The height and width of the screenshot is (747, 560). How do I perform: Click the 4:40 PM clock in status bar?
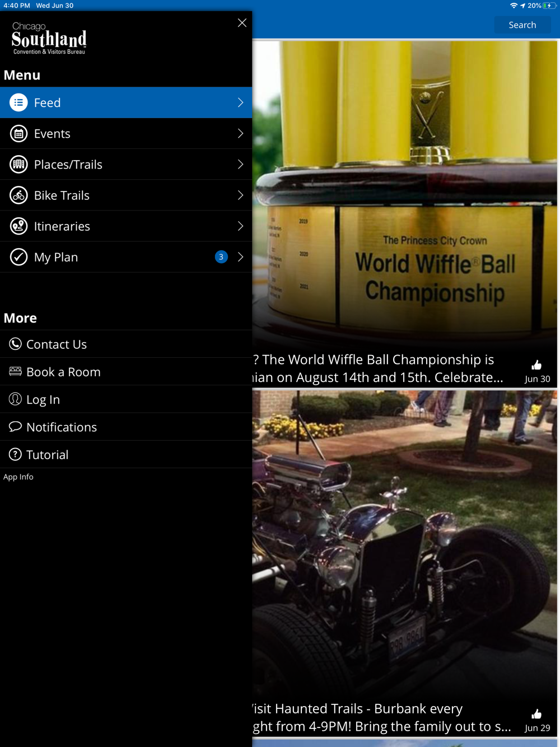[x=17, y=6]
